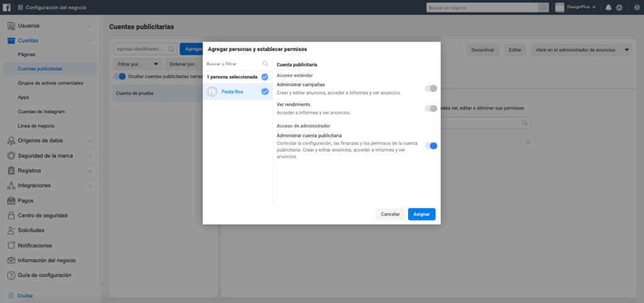Click the Cuentas folder icon
The height and width of the screenshot is (303, 644).
pos(11,41)
